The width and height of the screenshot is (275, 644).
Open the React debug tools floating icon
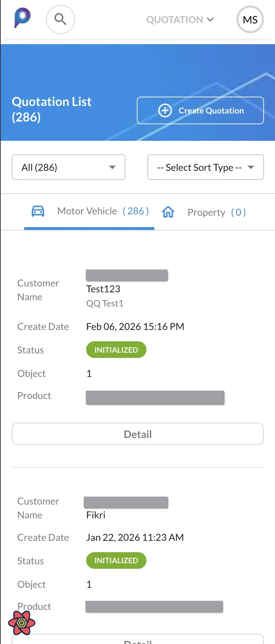(x=22, y=623)
